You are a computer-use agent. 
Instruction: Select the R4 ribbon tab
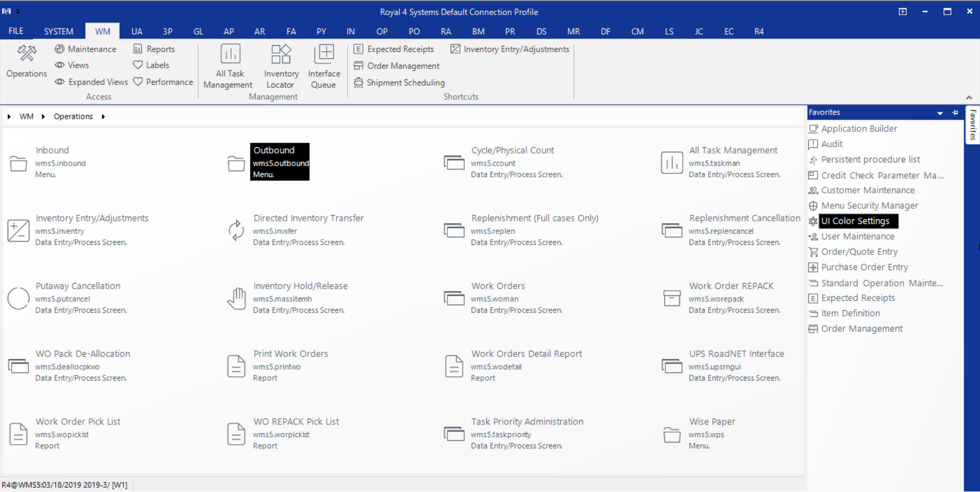[759, 32]
